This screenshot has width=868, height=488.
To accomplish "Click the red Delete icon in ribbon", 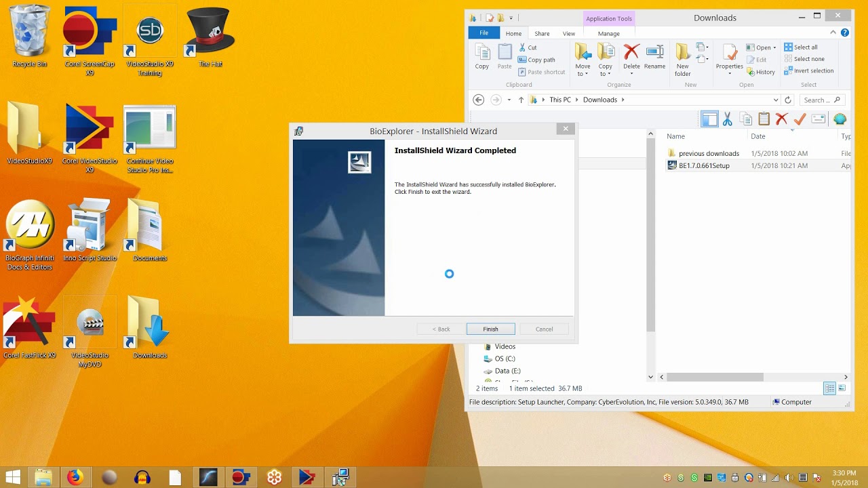I will tap(631, 52).
